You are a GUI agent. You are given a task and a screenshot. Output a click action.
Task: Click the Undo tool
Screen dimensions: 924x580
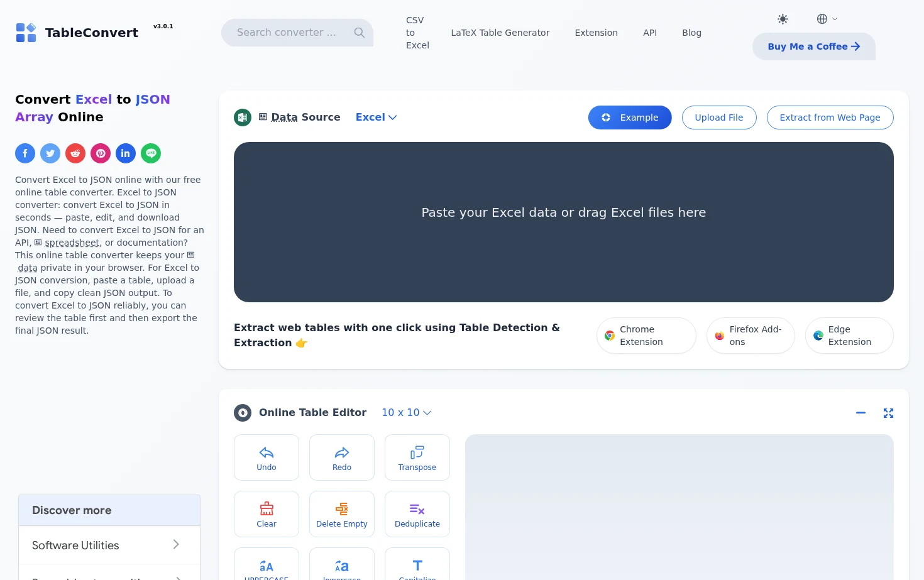point(267,457)
